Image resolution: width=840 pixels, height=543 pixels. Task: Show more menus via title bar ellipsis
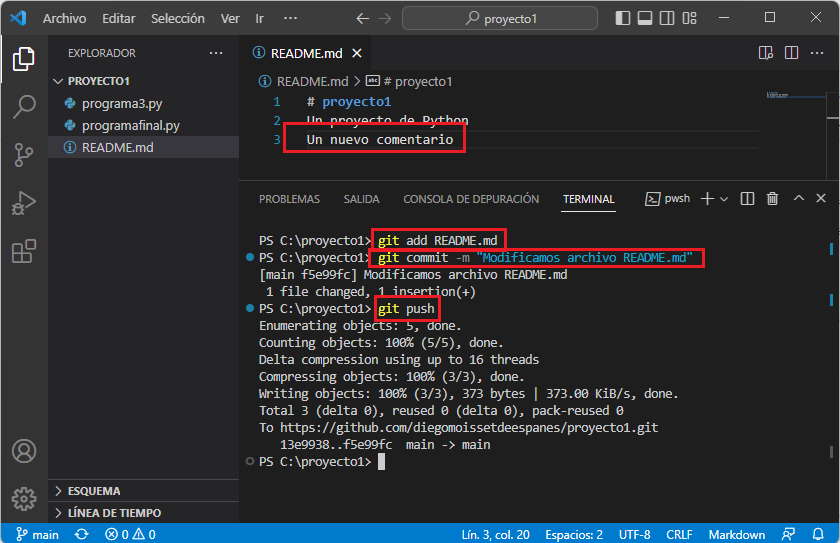pyautogui.click(x=290, y=18)
